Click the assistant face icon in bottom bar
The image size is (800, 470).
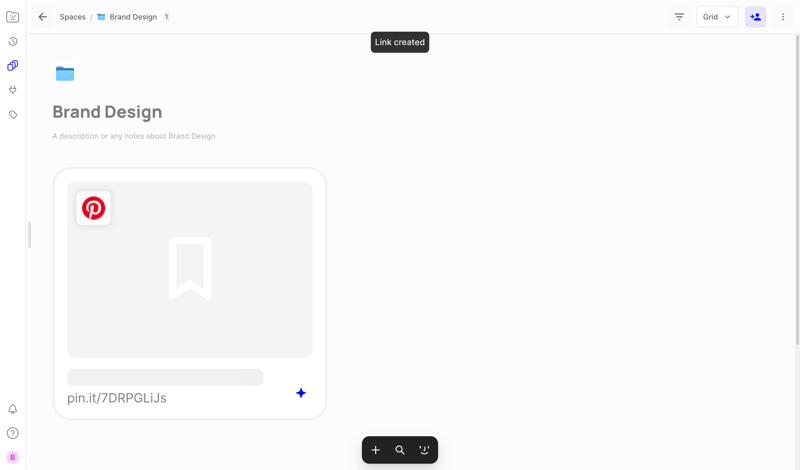[424, 450]
